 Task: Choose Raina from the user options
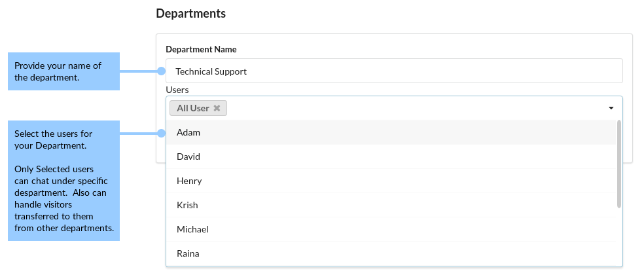(391, 253)
